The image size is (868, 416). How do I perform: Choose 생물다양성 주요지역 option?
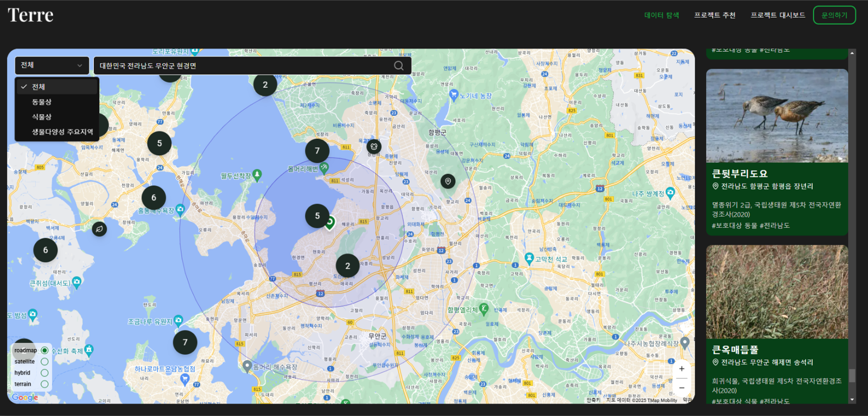[62, 132]
